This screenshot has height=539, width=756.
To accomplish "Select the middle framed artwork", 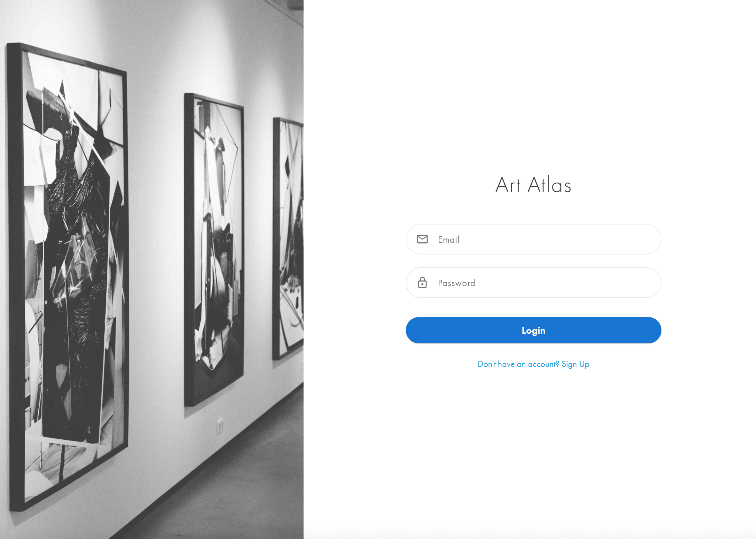I will [214, 249].
